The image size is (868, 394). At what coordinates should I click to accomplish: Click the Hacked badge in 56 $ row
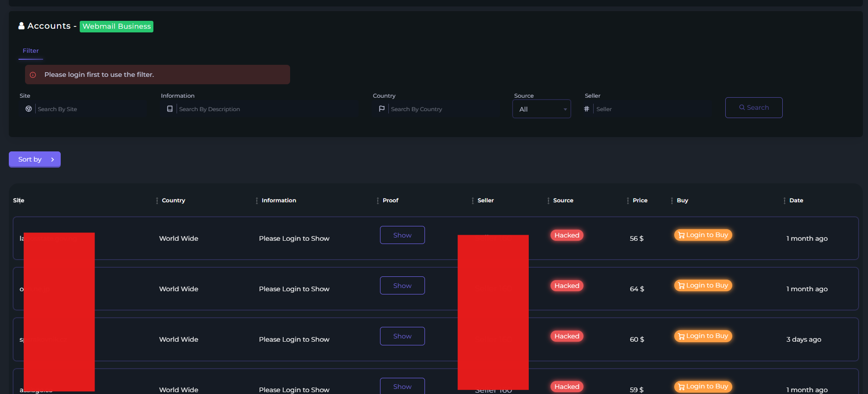[567, 235]
